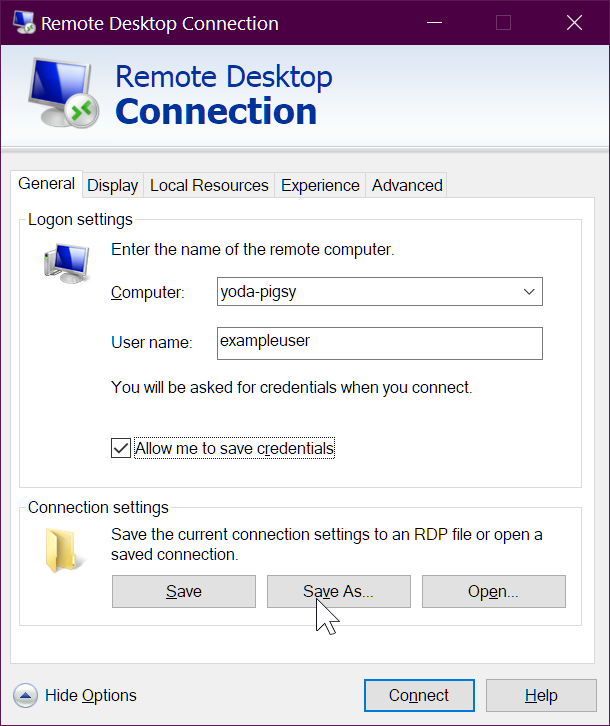This screenshot has height=726, width=610.
Task: Click the Connect button
Action: pyautogui.click(x=419, y=695)
